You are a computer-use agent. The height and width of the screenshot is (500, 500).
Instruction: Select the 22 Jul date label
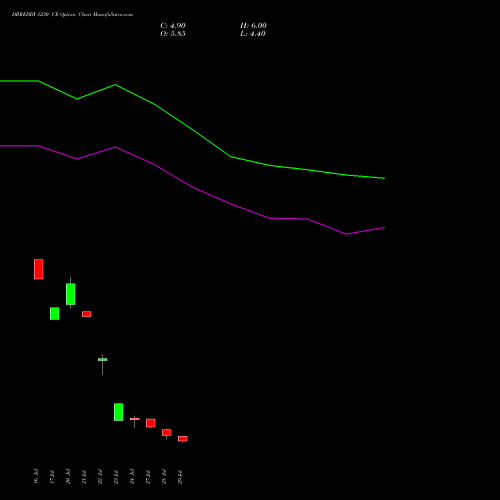[x=100, y=476]
